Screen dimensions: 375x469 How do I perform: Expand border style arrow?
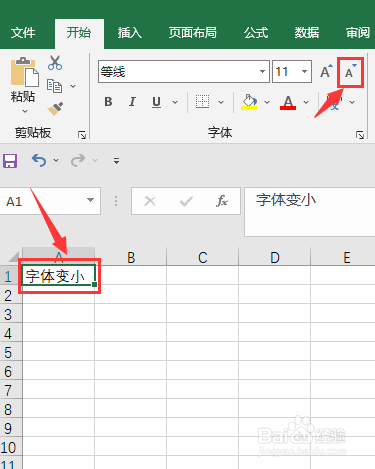point(221,102)
